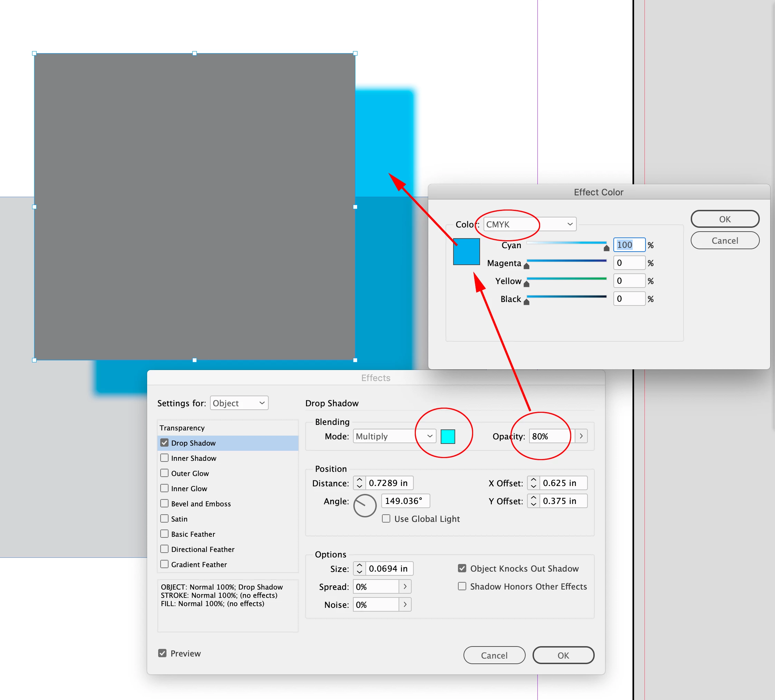Image resolution: width=775 pixels, height=700 pixels.
Task: Click the cyan shadow color swatch
Action: pos(448,436)
